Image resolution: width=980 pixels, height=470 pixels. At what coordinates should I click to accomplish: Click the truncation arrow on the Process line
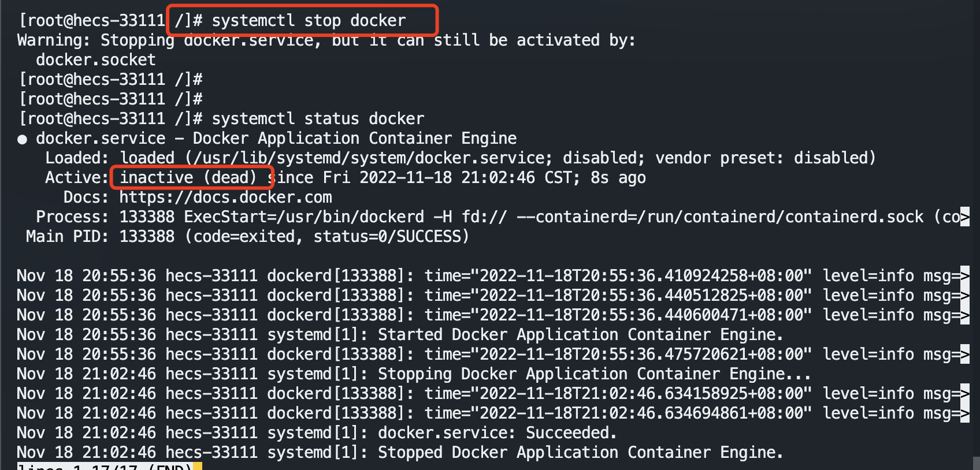coord(964,217)
